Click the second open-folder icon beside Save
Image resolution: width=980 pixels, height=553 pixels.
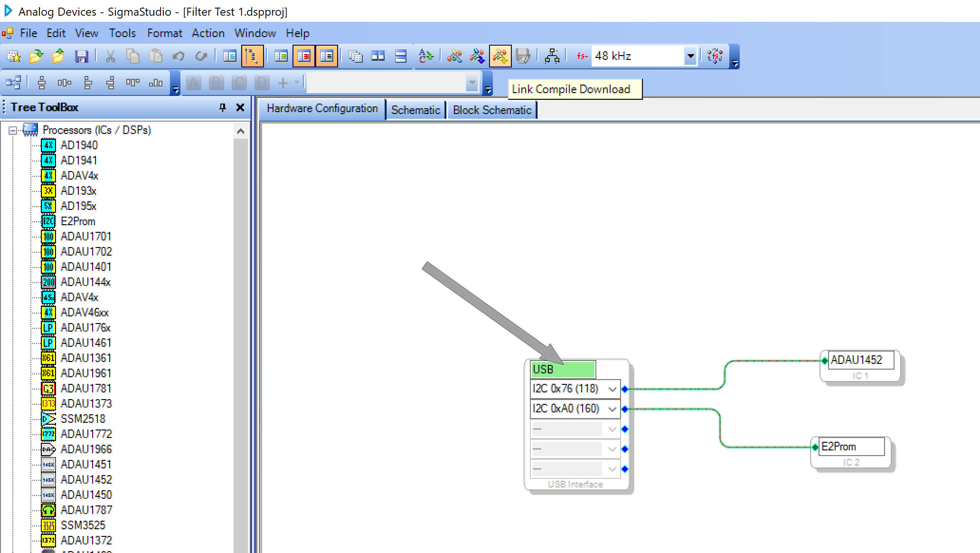[58, 57]
